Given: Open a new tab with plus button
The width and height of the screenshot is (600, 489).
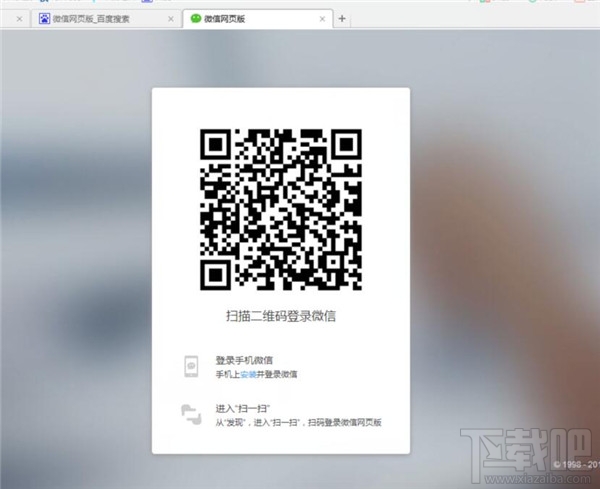Looking at the screenshot, I should click(x=342, y=18).
